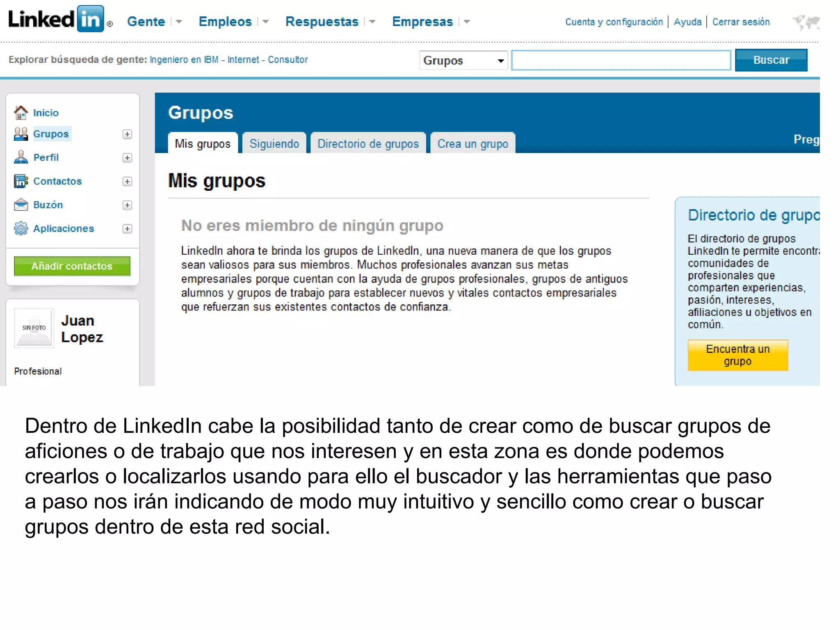The height and width of the screenshot is (630, 840).
Task: Expand the Aplicaciones sidebar section
Action: point(128,228)
